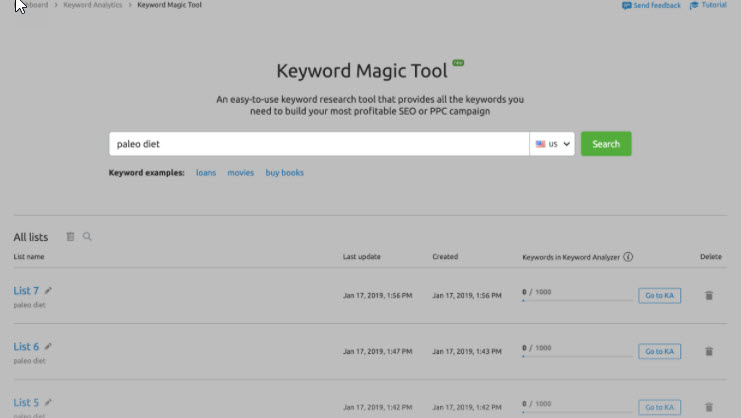
Task: Rename List 6 via its pencil icon
Action: pos(48,346)
